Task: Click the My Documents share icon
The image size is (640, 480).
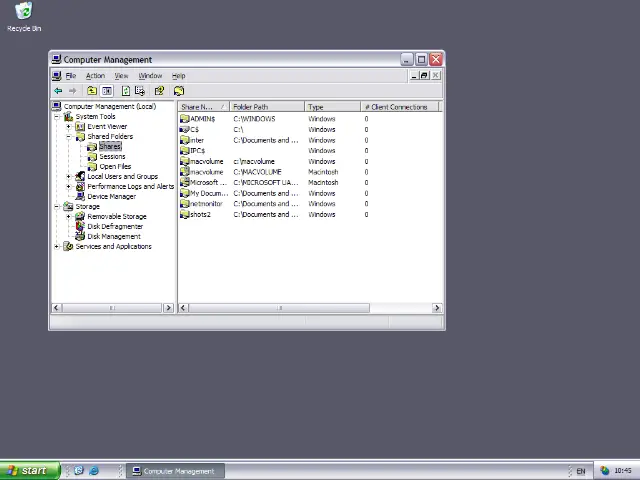Action: tap(184, 193)
